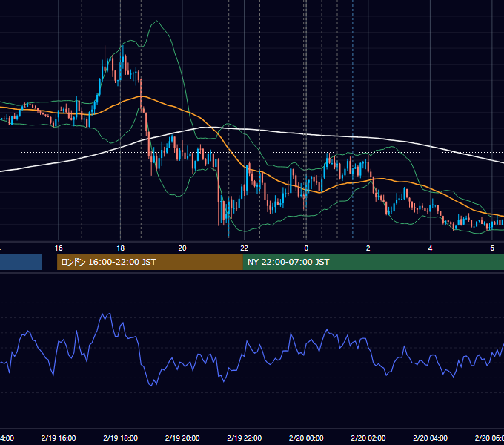The height and width of the screenshot is (445, 504).
Task: Click the 2/19 18:00 indicator time label
Action: pos(121,438)
